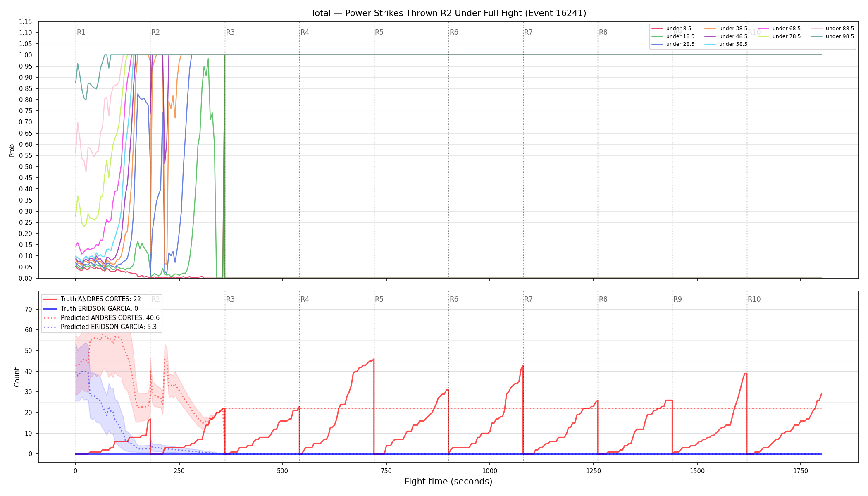This screenshot has height=496, width=868.
Task: Click the R10 marker in the Count chart
Action: 754,299
